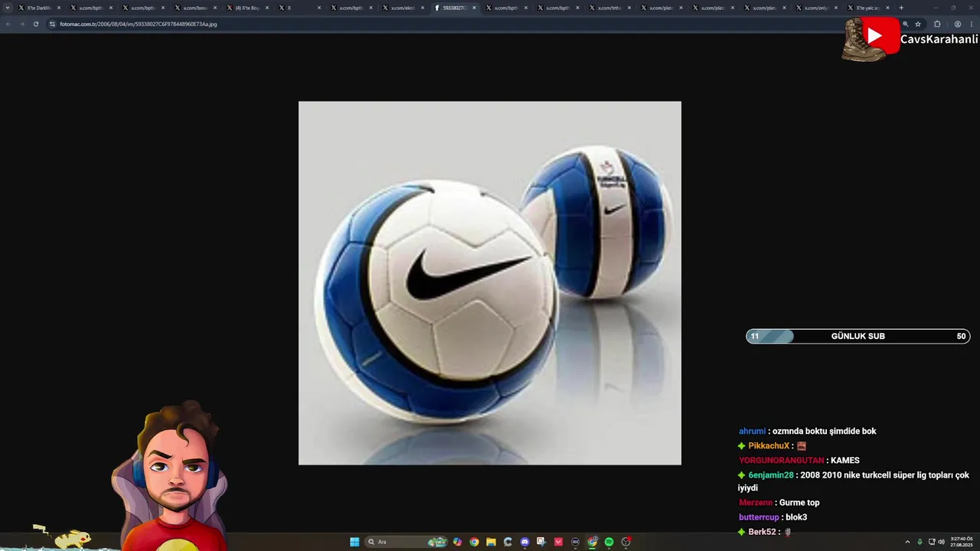Click the browser forward arrow

pyautogui.click(x=22, y=24)
